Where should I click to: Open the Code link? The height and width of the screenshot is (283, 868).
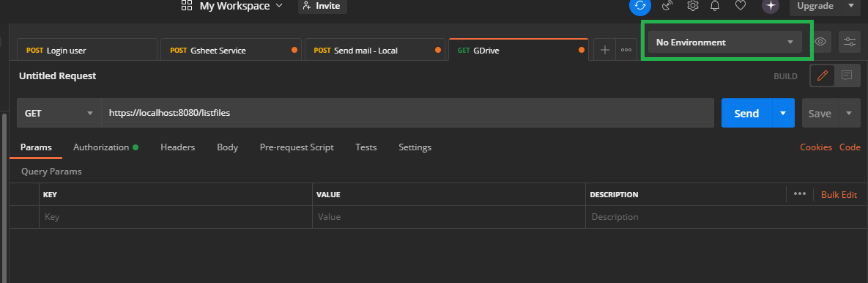point(850,147)
